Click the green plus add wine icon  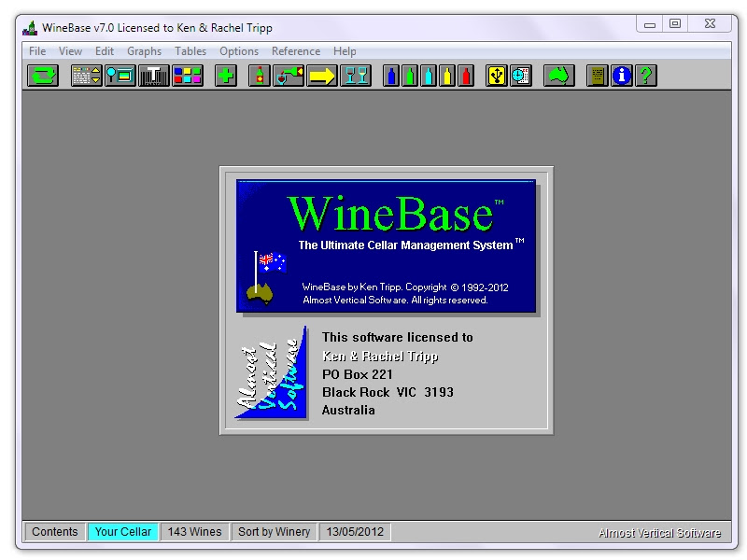(x=226, y=76)
